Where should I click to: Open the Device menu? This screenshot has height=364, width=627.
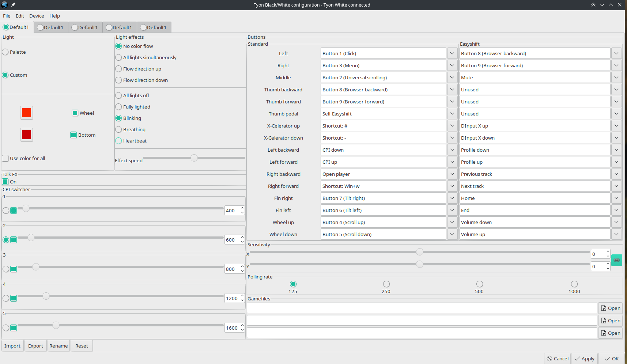37,16
